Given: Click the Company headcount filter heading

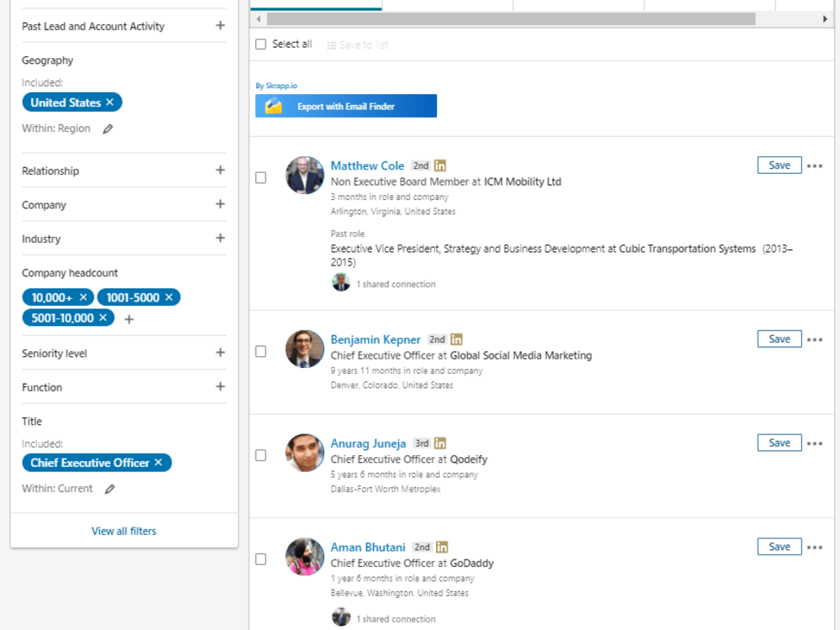Looking at the screenshot, I should click(x=70, y=273).
